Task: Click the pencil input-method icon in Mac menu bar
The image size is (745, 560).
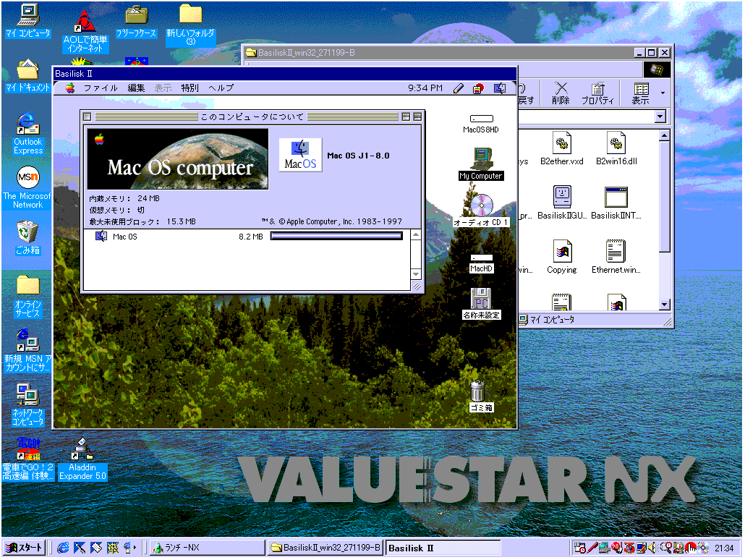Action: tap(458, 88)
